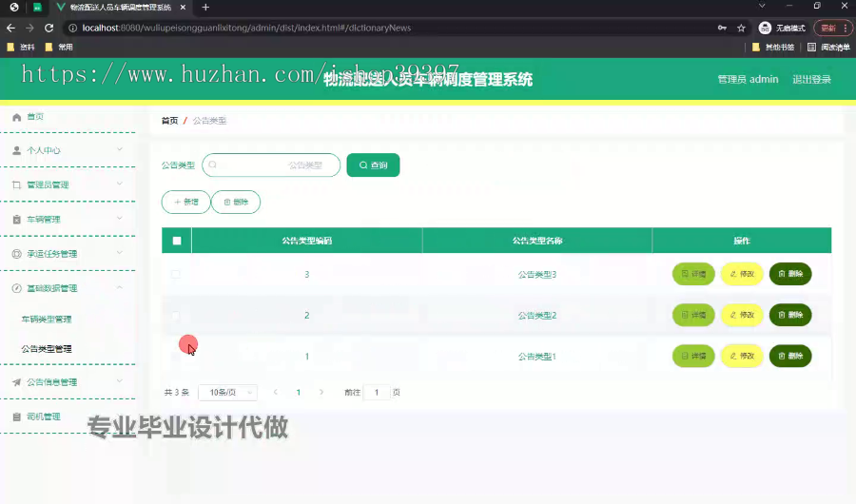This screenshot has height=504, width=856.
Task: Open the browser tab search dropdown
Action: (762, 6)
